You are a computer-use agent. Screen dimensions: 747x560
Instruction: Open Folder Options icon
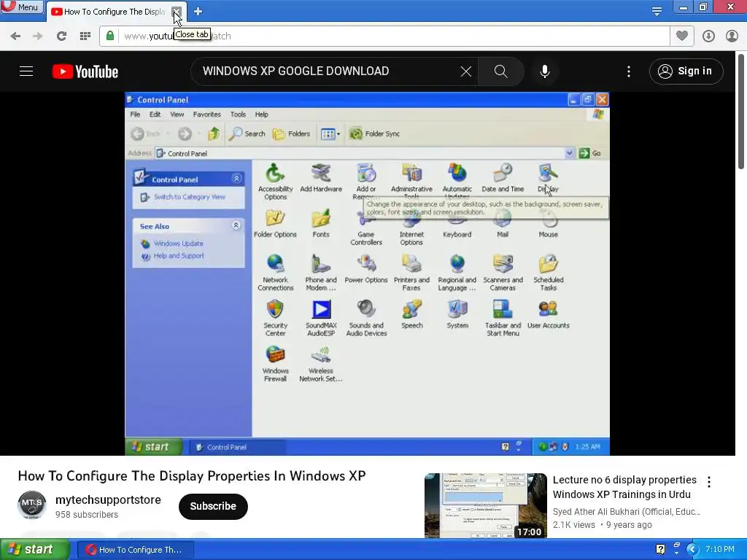pyautogui.click(x=275, y=223)
